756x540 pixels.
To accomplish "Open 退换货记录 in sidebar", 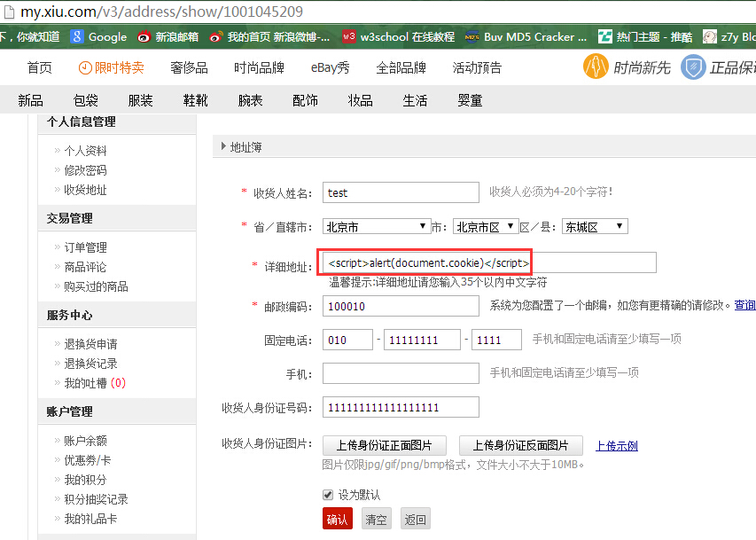I will [90, 364].
